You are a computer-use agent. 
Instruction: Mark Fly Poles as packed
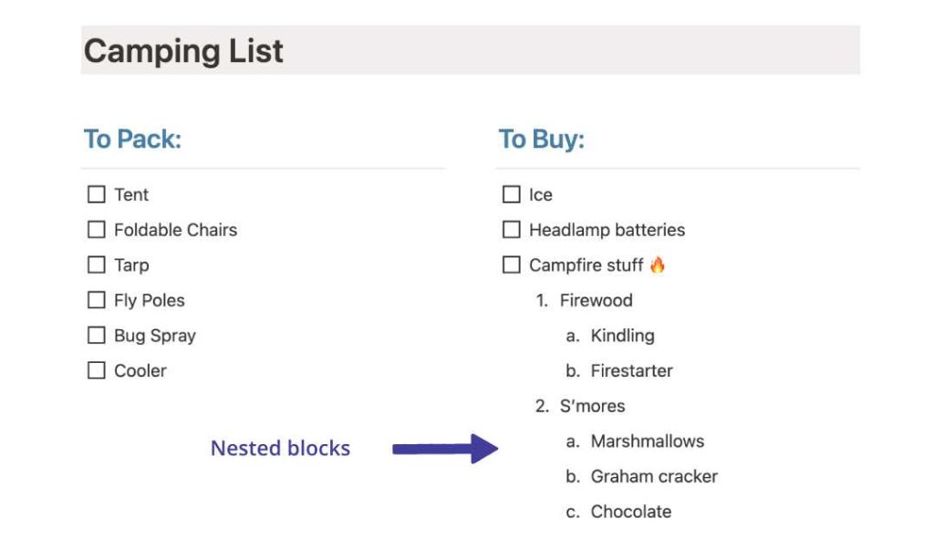click(x=97, y=299)
